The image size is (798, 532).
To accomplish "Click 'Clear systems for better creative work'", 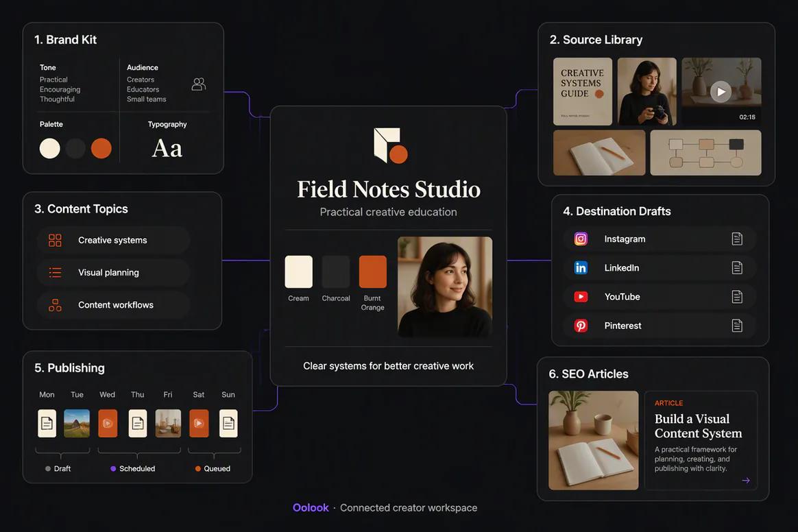I will point(388,366).
